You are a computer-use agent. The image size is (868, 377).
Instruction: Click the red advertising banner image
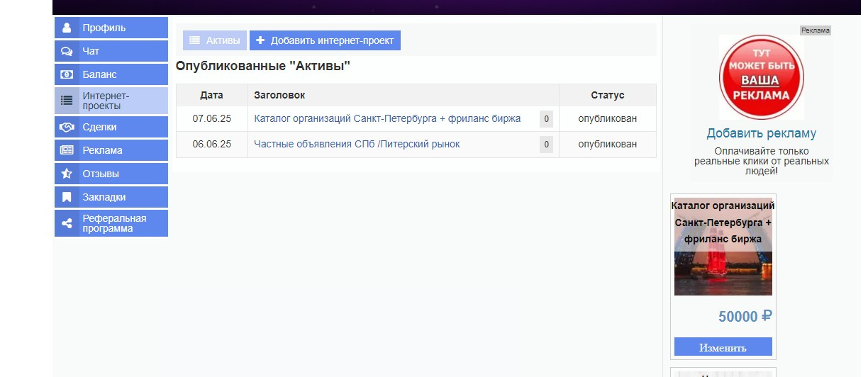pos(761,77)
